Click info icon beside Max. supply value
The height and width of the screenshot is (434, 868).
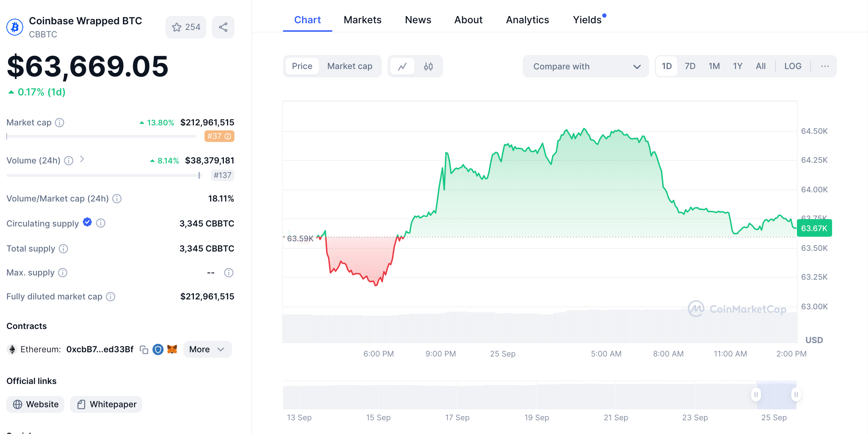[229, 273]
